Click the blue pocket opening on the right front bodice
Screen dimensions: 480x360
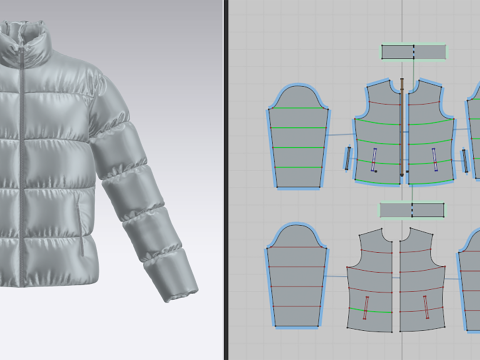pyautogui.click(x=435, y=160)
